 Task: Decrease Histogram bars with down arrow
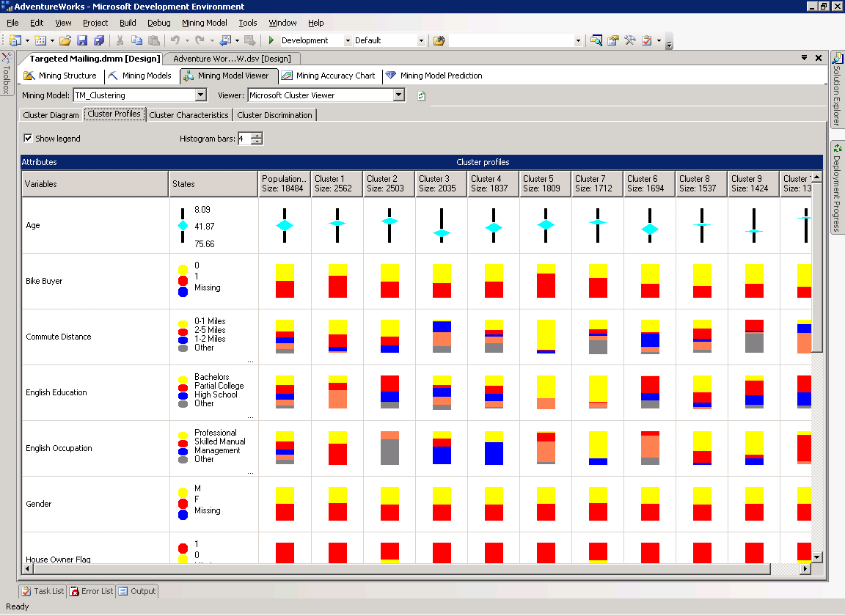click(257, 142)
